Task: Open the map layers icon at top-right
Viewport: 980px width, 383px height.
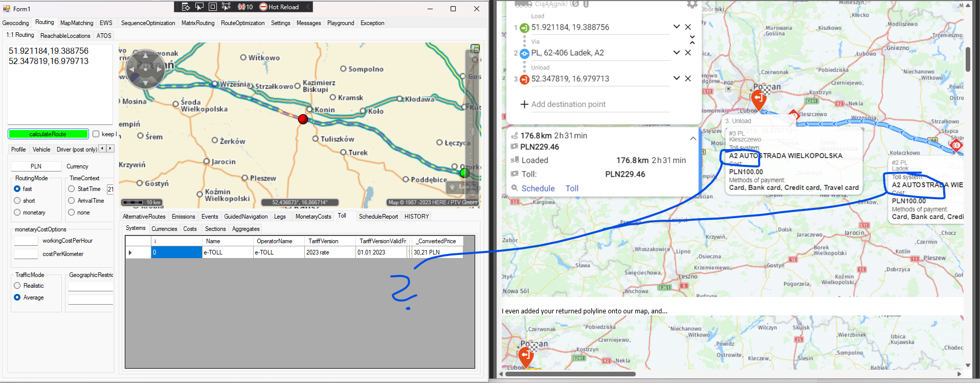Action: click(x=475, y=49)
